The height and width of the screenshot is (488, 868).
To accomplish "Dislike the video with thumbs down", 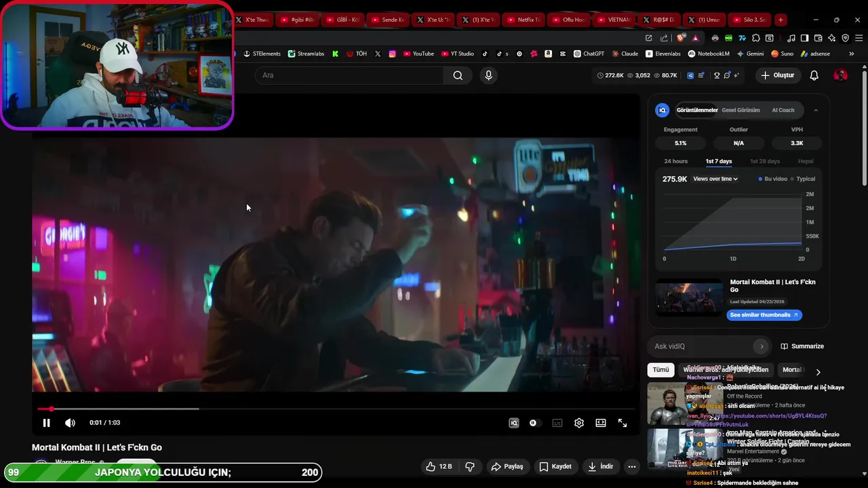I will click(469, 466).
